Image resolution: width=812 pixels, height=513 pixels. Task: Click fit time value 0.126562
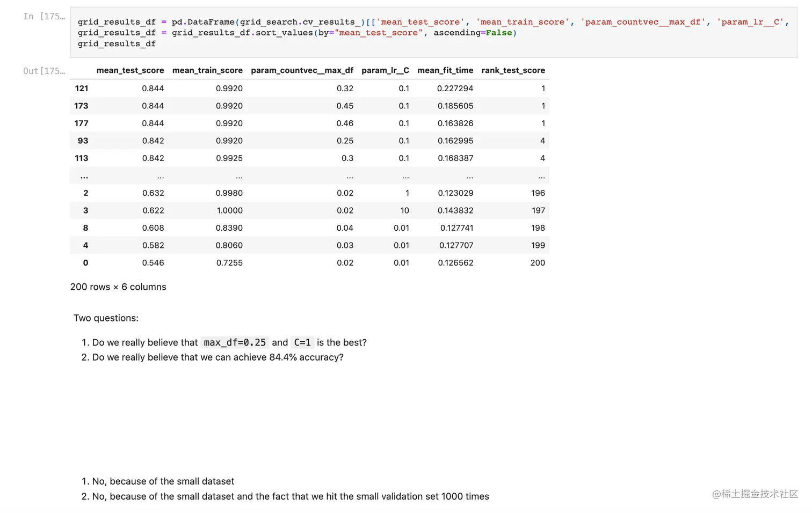(455, 263)
